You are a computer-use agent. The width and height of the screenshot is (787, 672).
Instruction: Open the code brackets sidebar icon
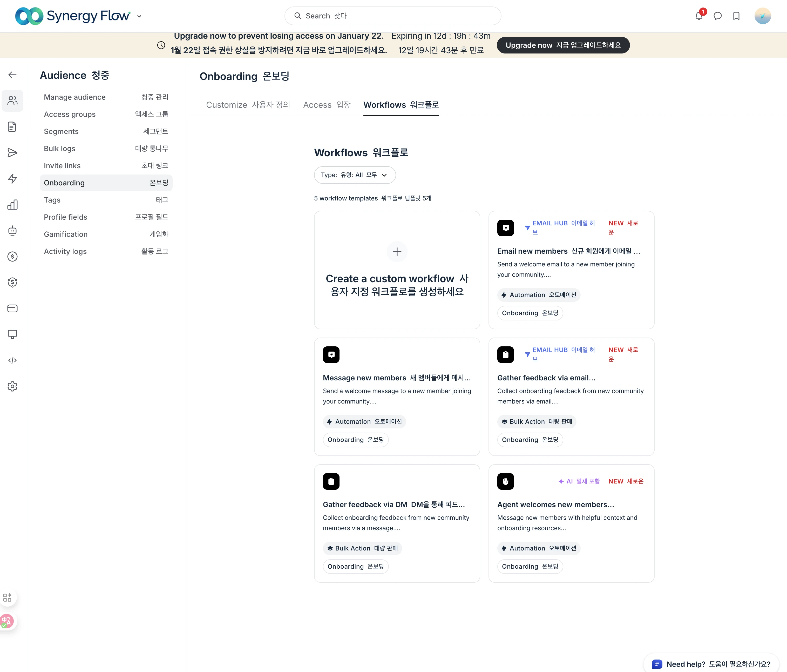[x=12, y=360]
